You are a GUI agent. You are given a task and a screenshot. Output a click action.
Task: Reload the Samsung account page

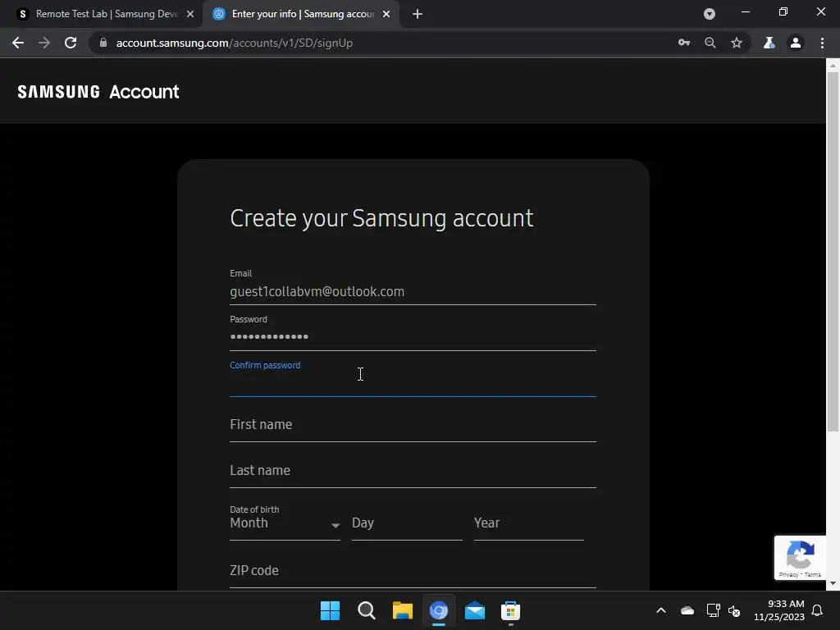[x=71, y=43]
